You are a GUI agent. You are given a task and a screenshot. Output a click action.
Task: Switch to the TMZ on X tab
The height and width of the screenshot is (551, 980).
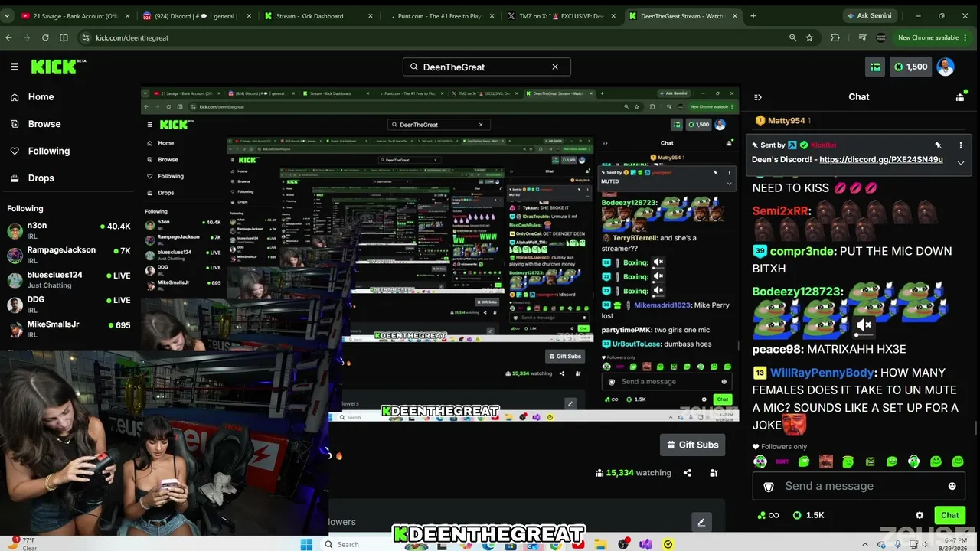(x=563, y=16)
